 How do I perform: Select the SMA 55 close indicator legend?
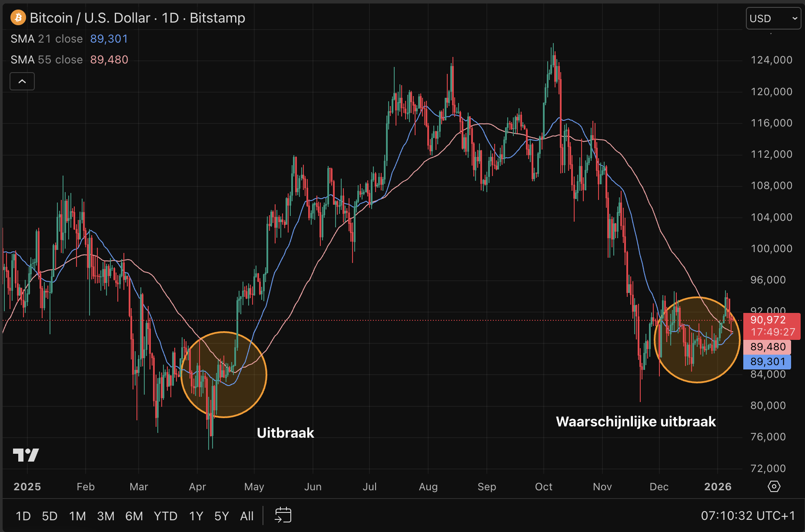[47, 60]
